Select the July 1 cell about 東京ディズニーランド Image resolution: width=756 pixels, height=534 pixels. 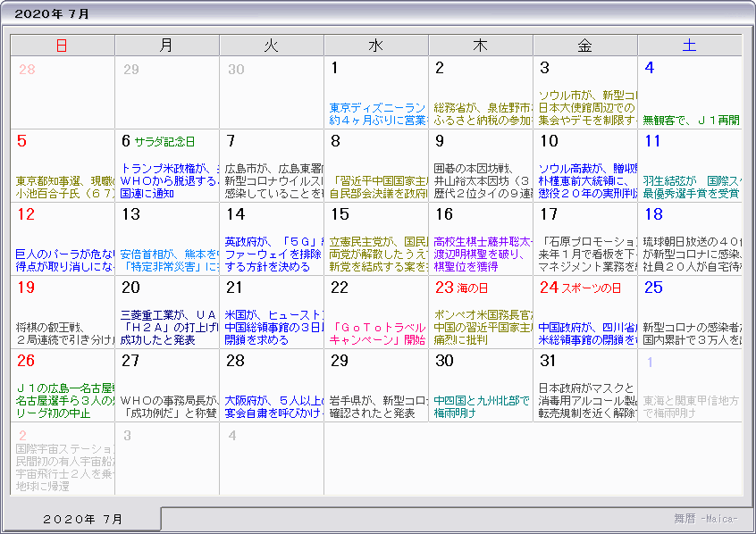coord(376,113)
